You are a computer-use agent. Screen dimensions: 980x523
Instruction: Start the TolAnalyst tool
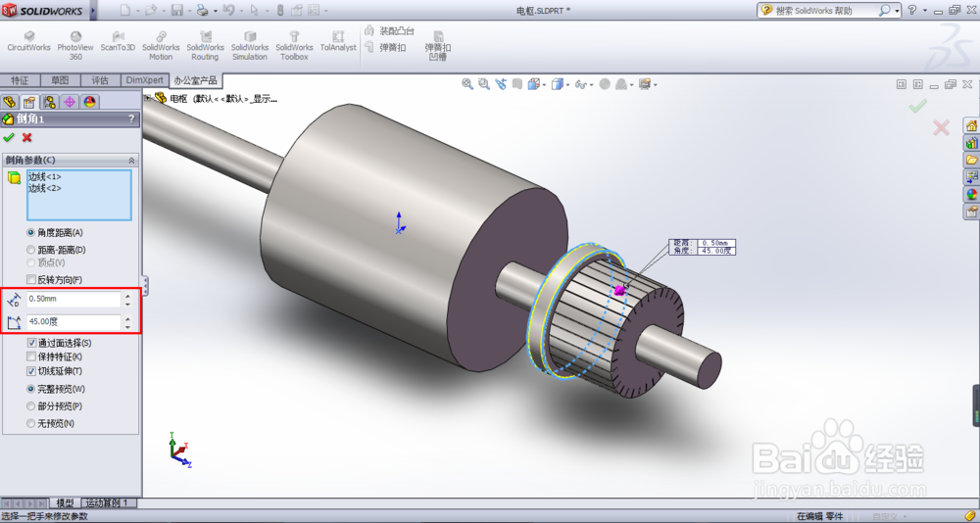[338, 41]
